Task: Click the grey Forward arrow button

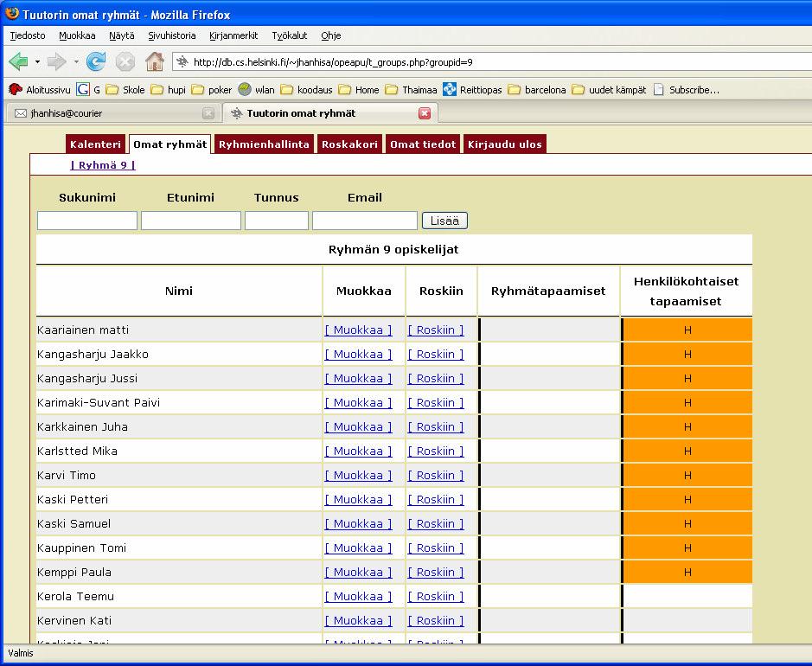Action: pos(56,62)
